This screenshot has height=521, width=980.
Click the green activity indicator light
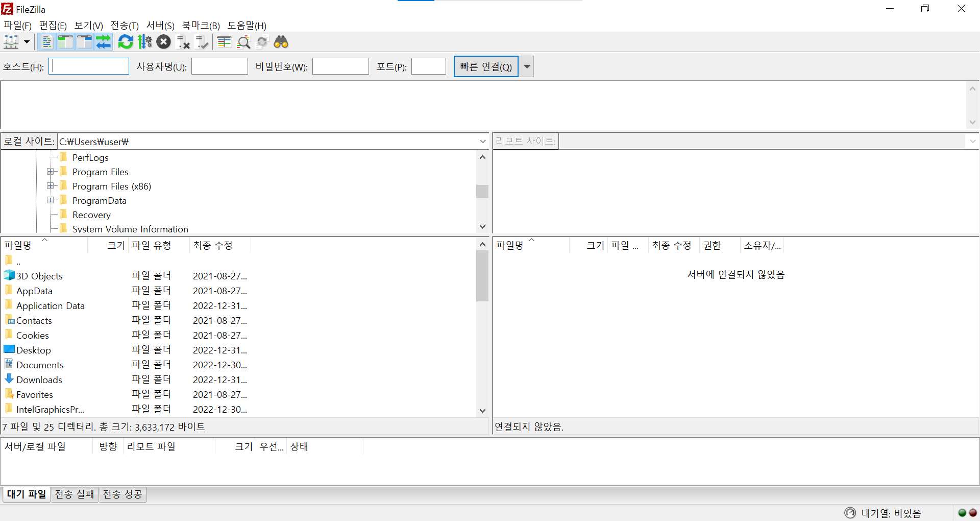pyautogui.click(x=962, y=513)
